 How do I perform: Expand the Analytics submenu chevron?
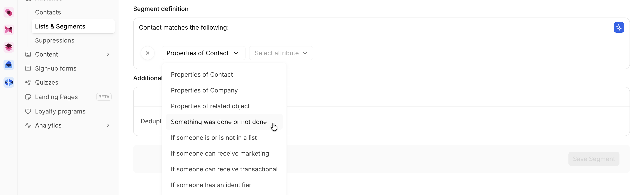click(108, 125)
